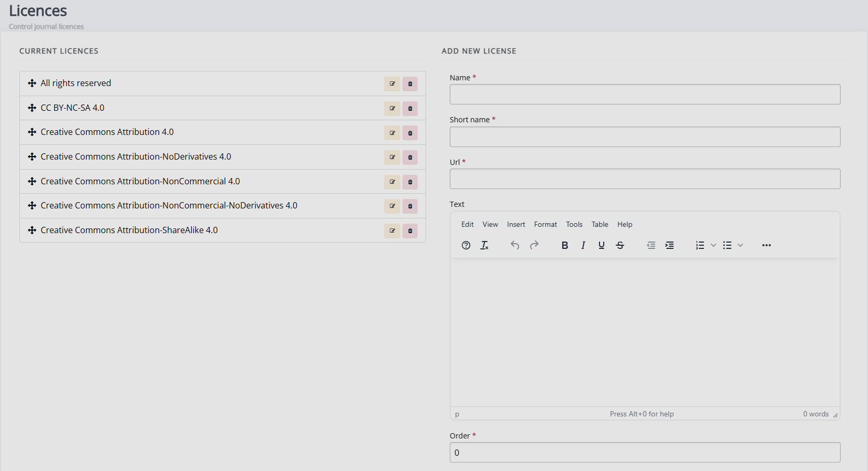Focus the Name input field
The width and height of the screenshot is (868, 471).
pos(645,95)
